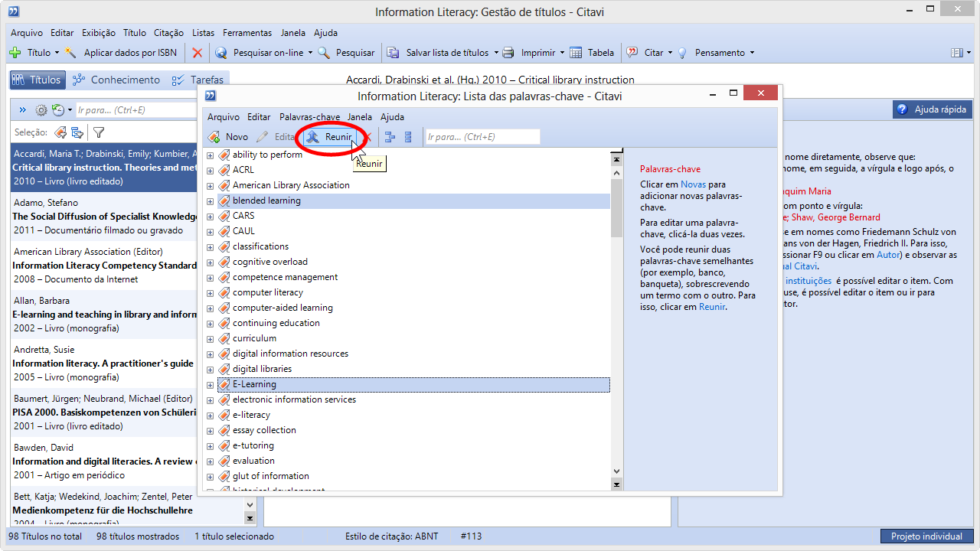Click scroll-up arrow of keyword list
This screenshot has height=551, width=980.
point(616,172)
